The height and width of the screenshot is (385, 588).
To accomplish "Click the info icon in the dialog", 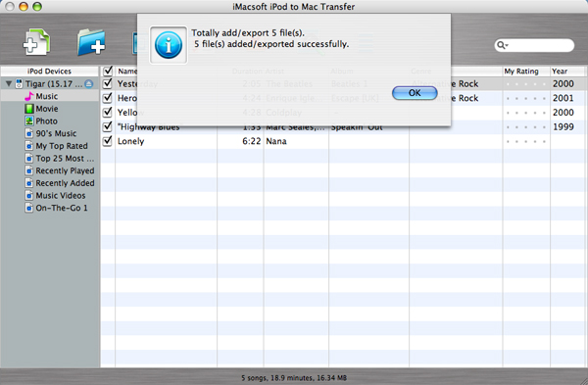I will coord(169,45).
